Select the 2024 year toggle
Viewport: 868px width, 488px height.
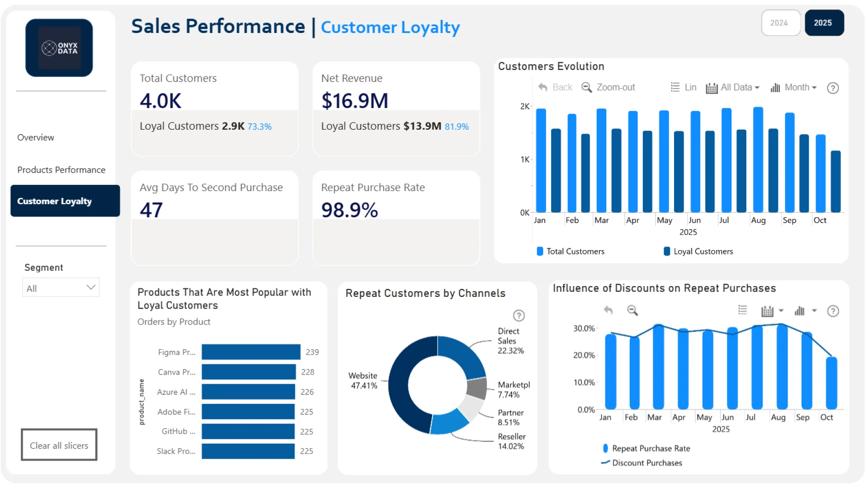[779, 23]
